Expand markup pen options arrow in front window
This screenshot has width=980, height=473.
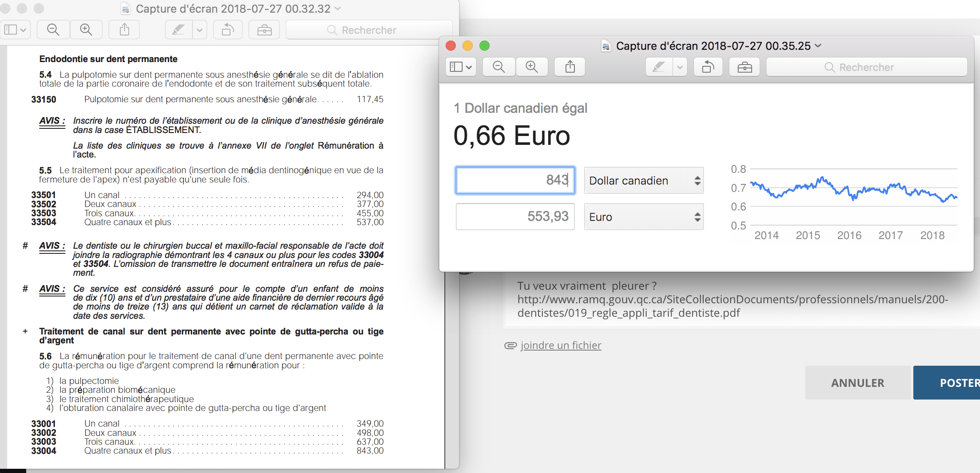(x=680, y=67)
